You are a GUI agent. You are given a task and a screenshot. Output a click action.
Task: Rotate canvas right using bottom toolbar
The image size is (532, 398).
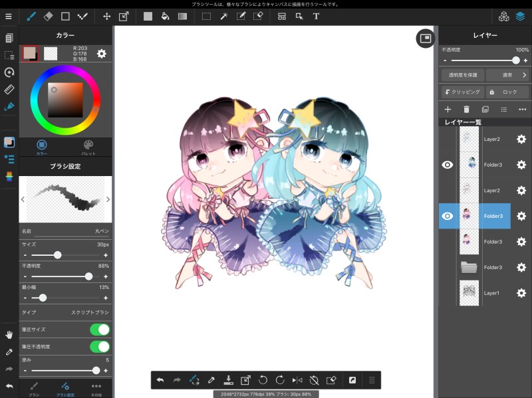280,380
